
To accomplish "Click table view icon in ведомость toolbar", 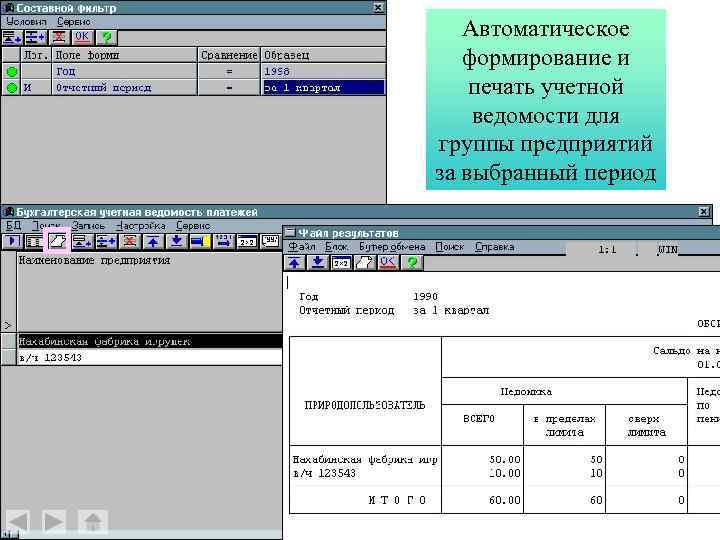I will 34,241.
